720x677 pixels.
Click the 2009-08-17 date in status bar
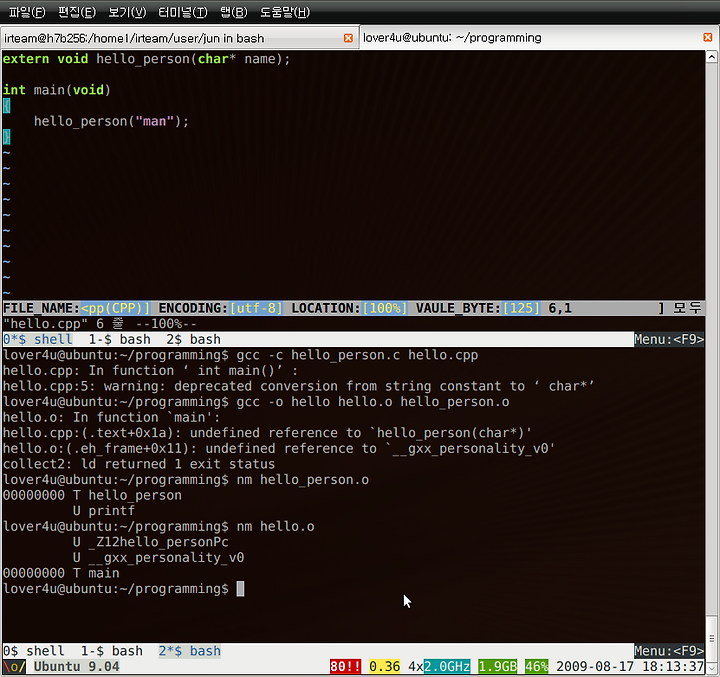(x=595, y=666)
